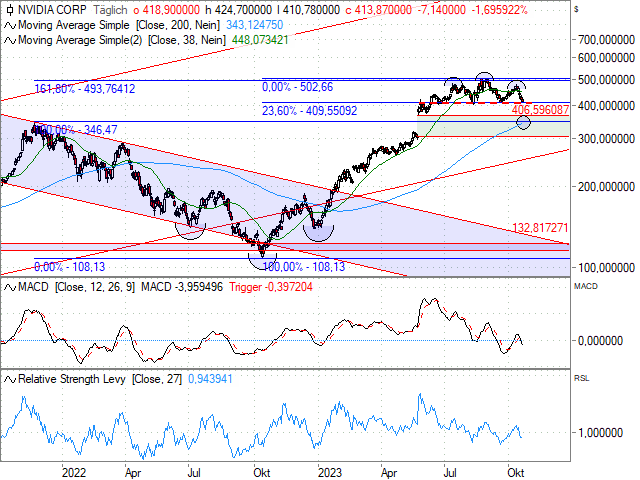Click the Fibonacci label 100,00% - 108,13
640x480 pixels.
point(304,267)
